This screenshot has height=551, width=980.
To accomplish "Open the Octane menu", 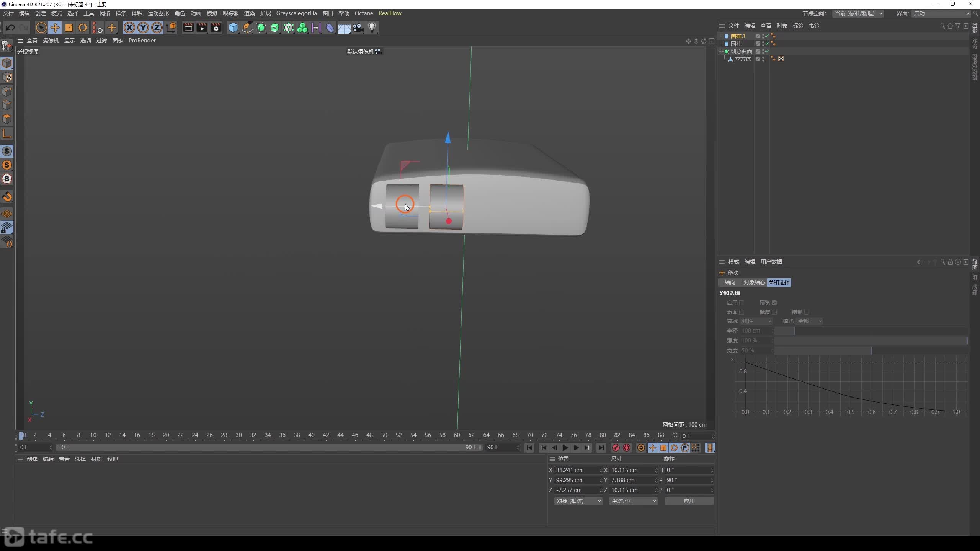I will [364, 13].
